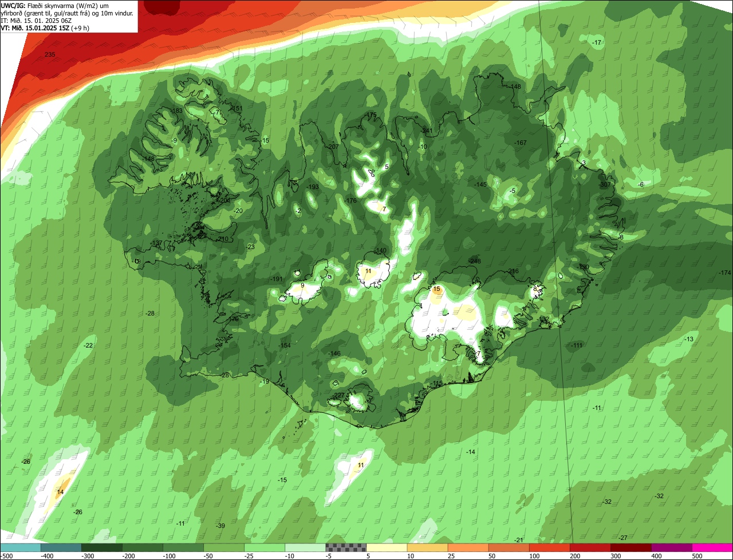Click the '-151' map value
This screenshot has height=560, width=733.
(x=237, y=109)
